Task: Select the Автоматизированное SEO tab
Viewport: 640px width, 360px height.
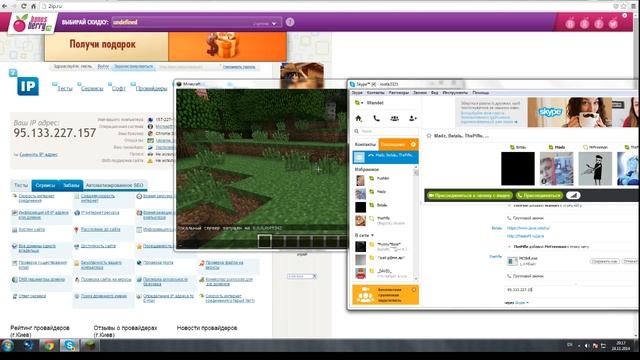Action: coord(115,185)
